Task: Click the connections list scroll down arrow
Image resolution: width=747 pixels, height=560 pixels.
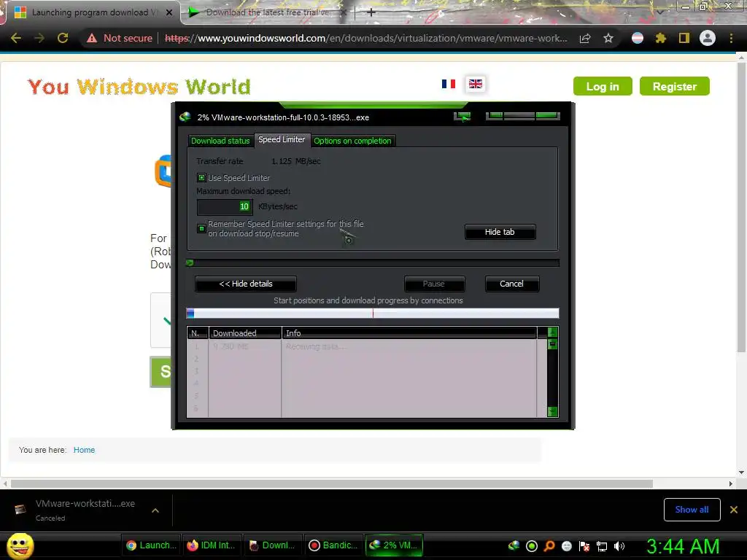Action: coord(553,411)
